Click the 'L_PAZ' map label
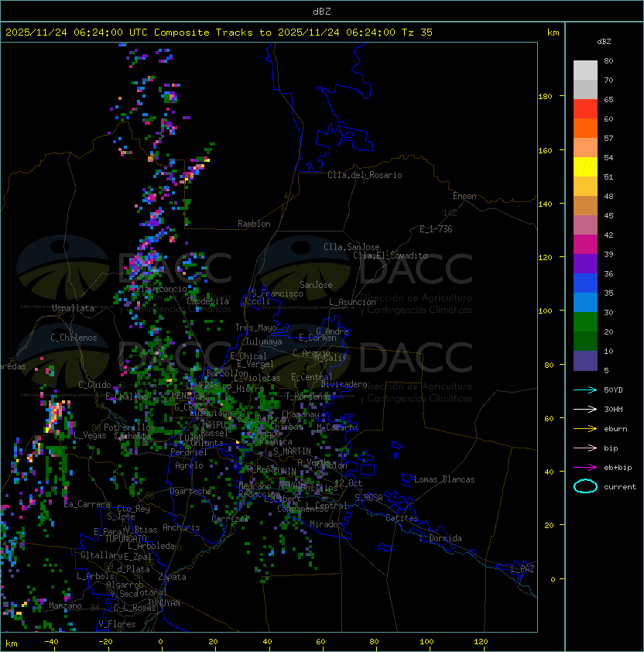This screenshot has height=652, width=644. (x=522, y=569)
